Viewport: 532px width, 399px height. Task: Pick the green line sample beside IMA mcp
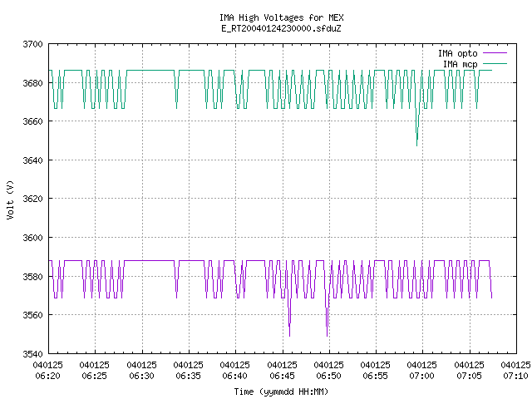point(495,63)
